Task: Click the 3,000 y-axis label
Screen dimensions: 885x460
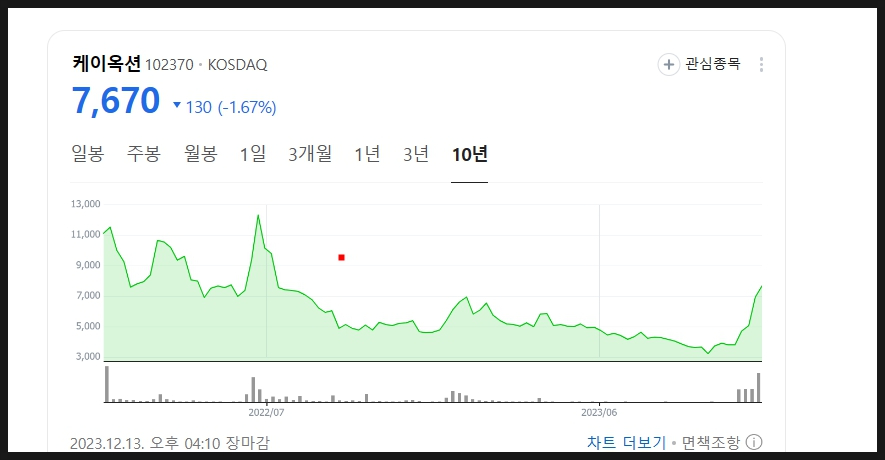Action: [88, 357]
